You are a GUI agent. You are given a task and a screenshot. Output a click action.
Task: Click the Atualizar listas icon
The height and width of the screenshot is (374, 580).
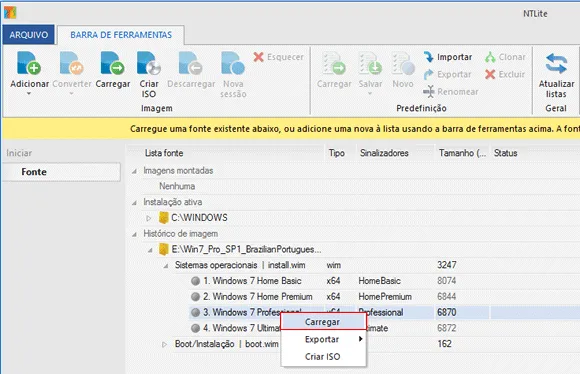click(x=556, y=63)
